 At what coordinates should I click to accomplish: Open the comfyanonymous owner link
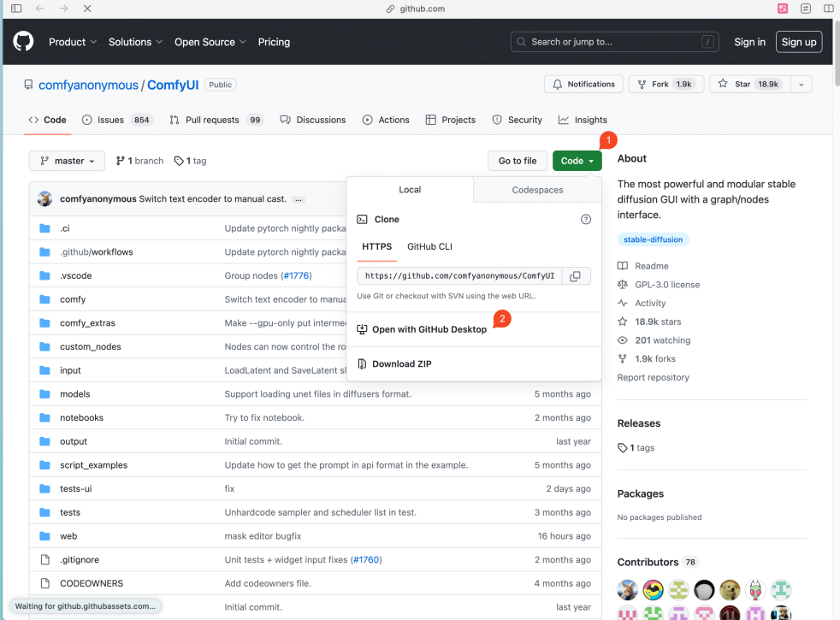pos(88,86)
